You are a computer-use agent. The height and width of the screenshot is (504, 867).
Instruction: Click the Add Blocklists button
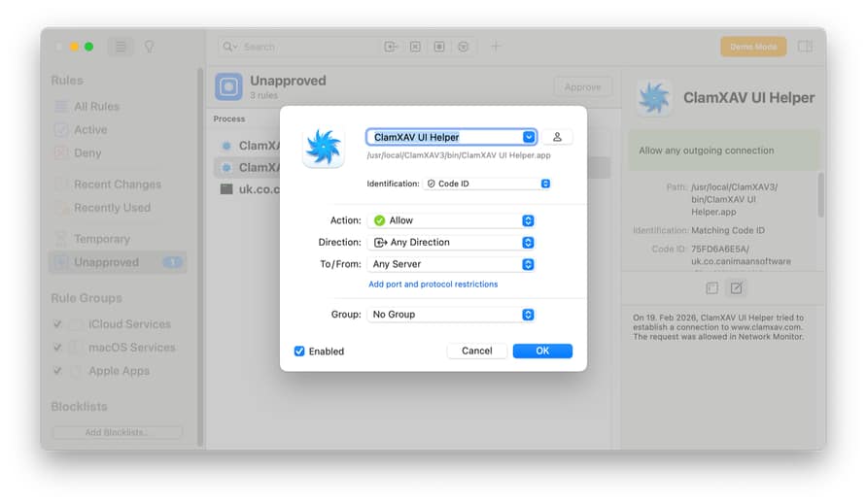click(117, 432)
